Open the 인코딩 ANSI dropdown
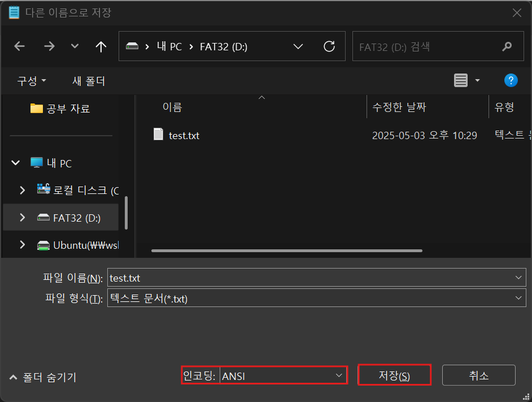The height and width of the screenshot is (402, 532). tap(282, 375)
